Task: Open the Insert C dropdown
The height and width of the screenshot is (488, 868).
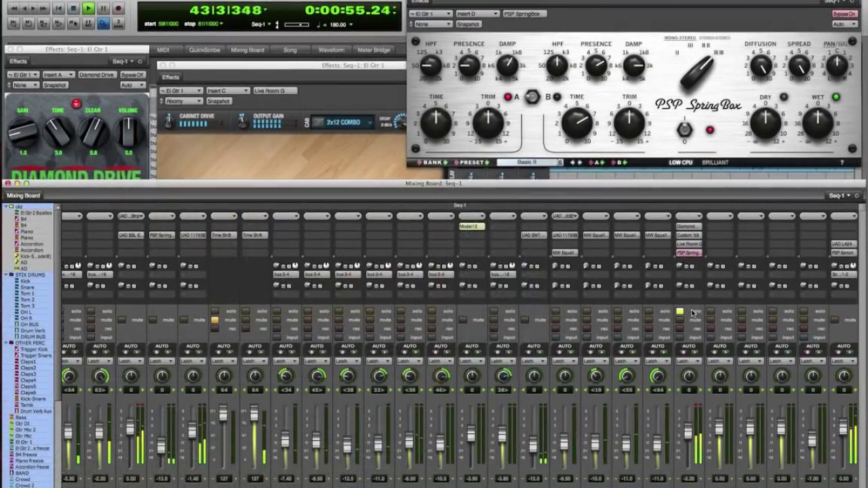Action: click(x=227, y=91)
